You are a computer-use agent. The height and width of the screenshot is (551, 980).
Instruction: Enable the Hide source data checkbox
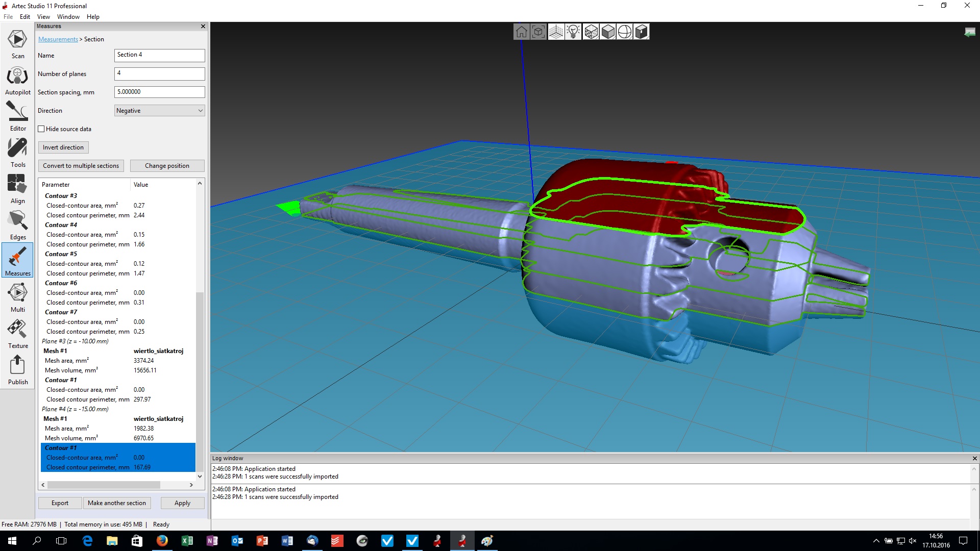41,129
